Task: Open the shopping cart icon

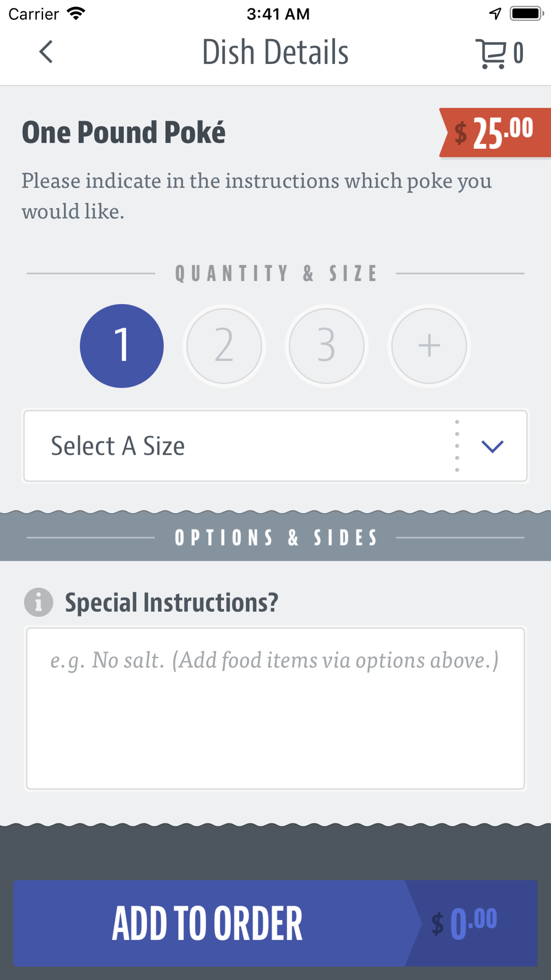Action: pyautogui.click(x=490, y=53)
